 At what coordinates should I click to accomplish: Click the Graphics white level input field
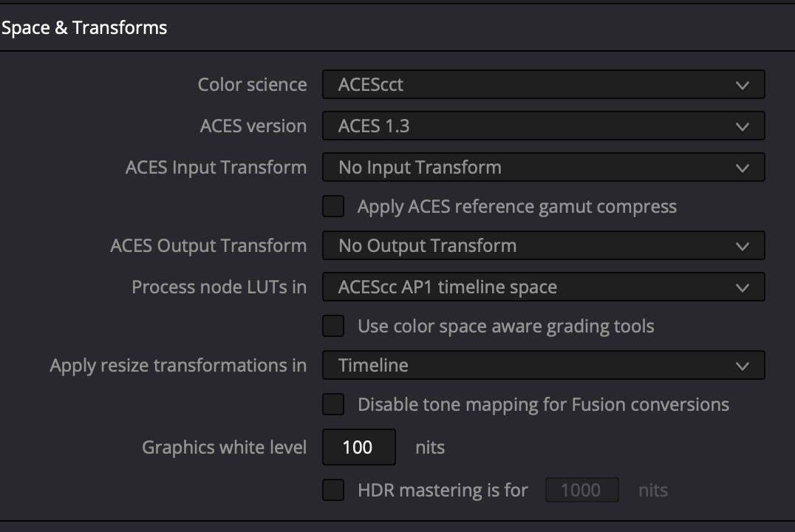359,447
